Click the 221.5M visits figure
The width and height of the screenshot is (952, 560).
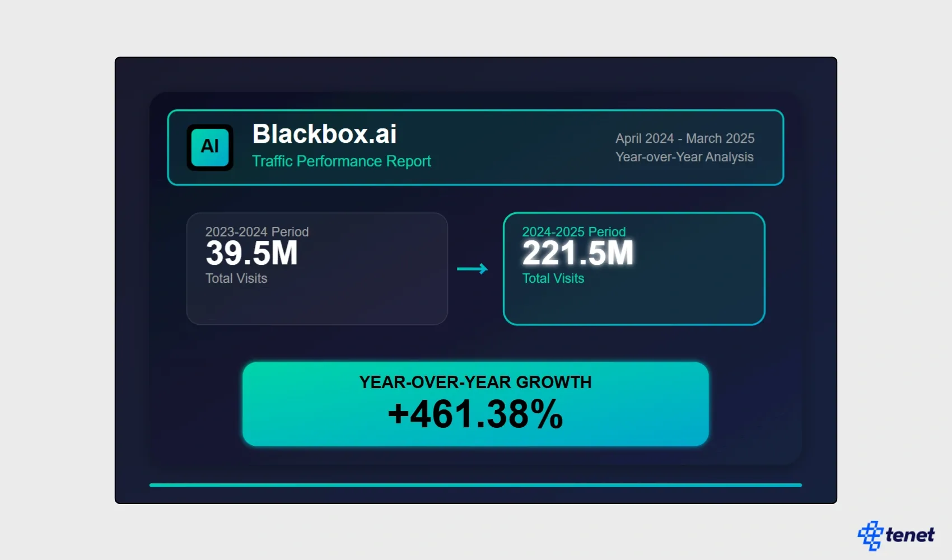tap(577, 254)
